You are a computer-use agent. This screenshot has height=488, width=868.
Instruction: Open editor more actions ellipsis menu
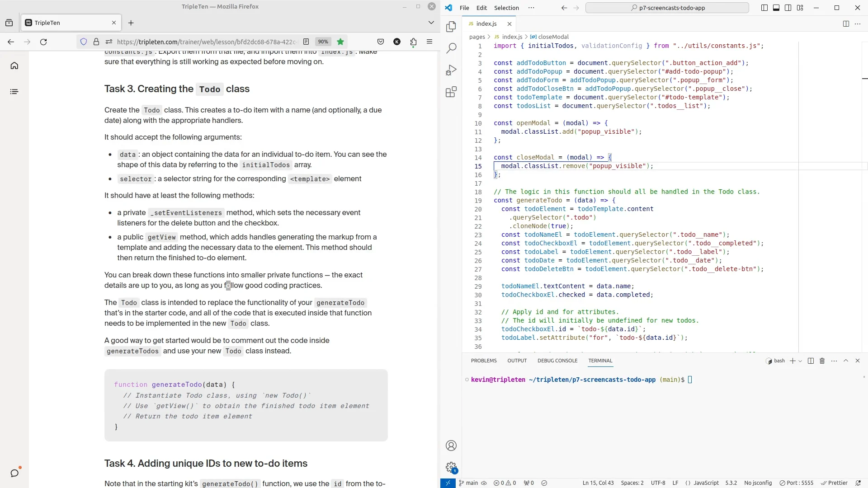point(858,23)
